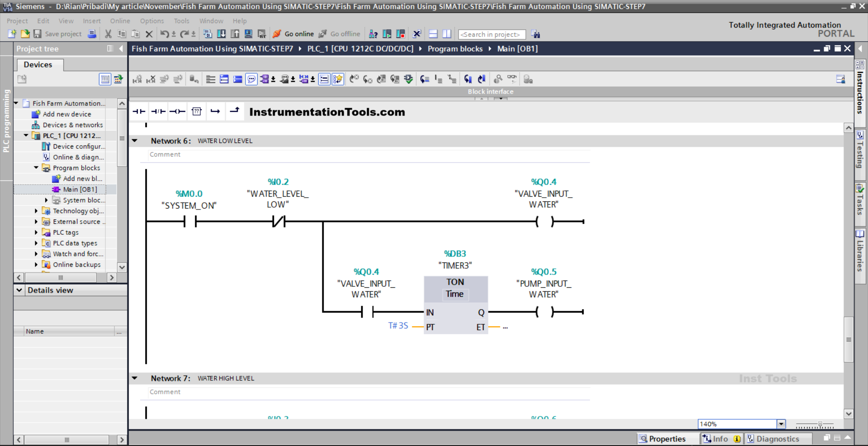Insert a normally open contact
Viewport: 868px width, 446px height.
click(x=139, y=111)
